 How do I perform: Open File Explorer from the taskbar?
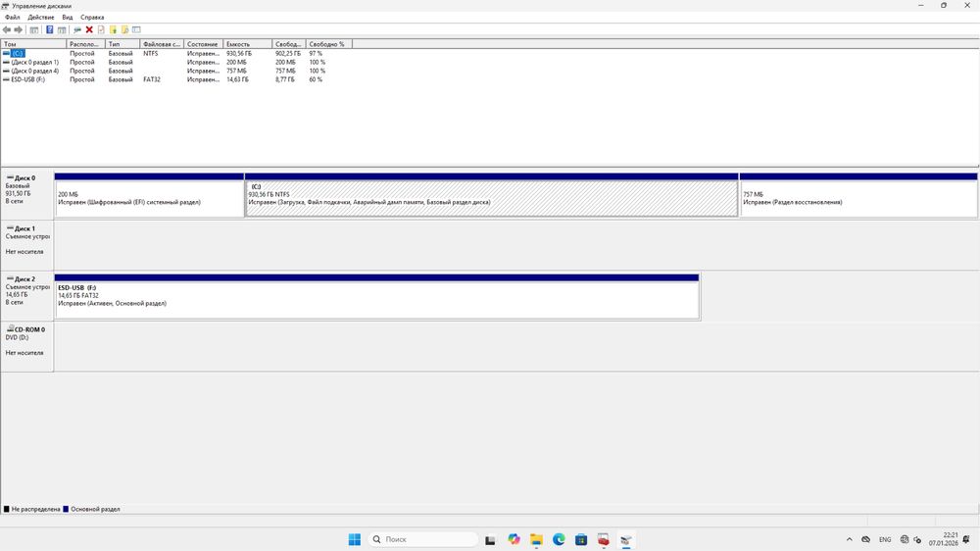pyautogui.click(x=536, y=539)
